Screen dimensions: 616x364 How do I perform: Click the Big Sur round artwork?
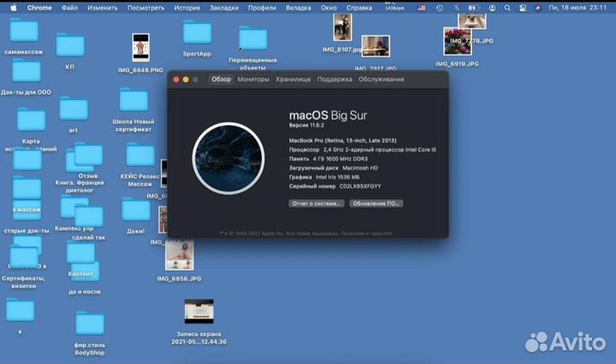click(228, 158)
